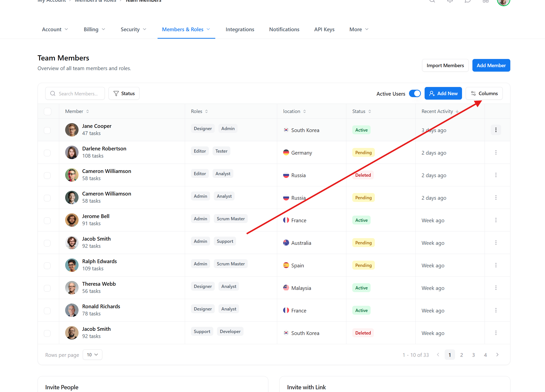Toggle the Active Users switch
Image resolution: width=545 pixels, height=392 pixels.
click(x=415, y=94)
